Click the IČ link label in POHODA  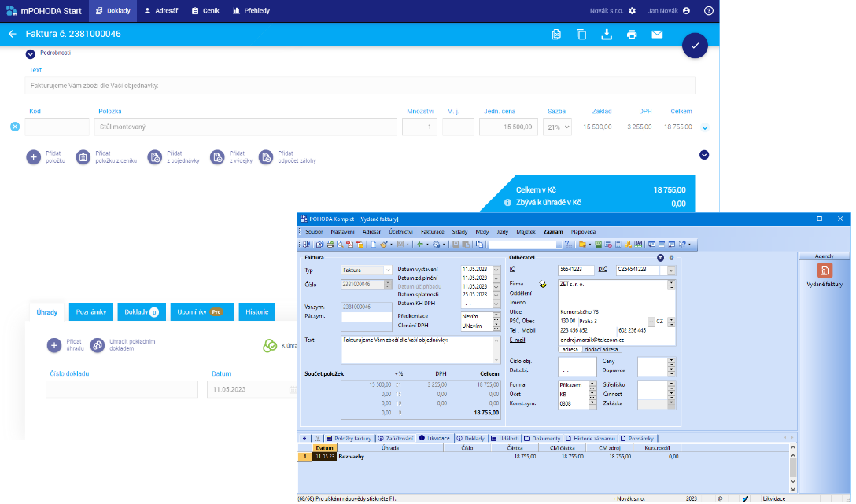(512, 270)
